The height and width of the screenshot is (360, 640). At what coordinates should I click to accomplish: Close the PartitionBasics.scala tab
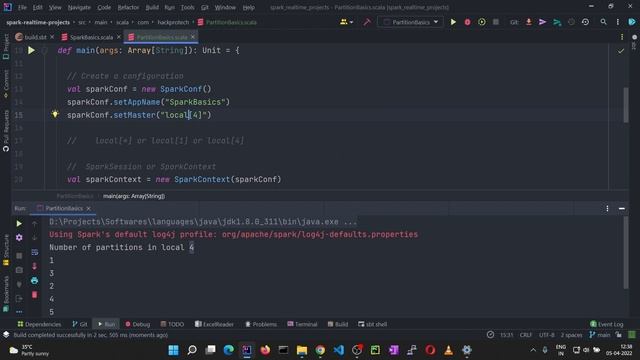[x=193, y=37]
